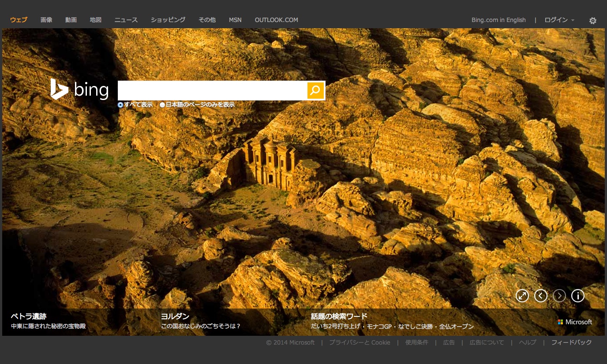Open the ペトラ遺跡 hotspot link
The width and height of the screenshot is (607, 364).
pyautogui.click(x=29, y=316)
